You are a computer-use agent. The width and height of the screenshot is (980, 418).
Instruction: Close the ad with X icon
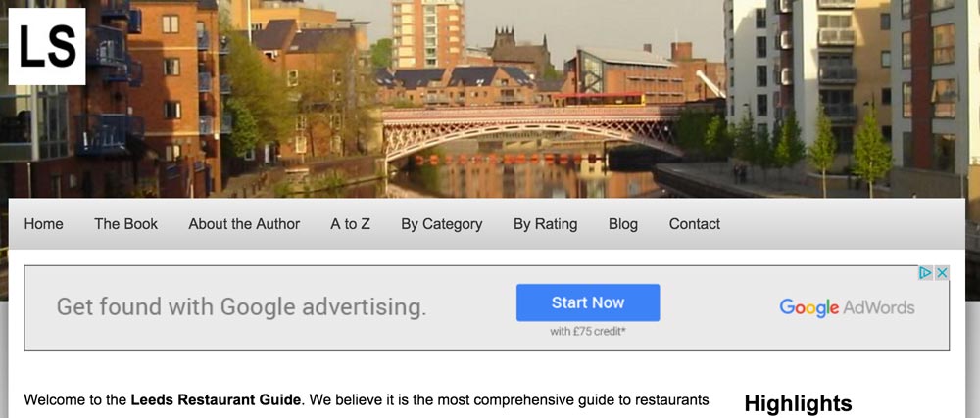942,273
